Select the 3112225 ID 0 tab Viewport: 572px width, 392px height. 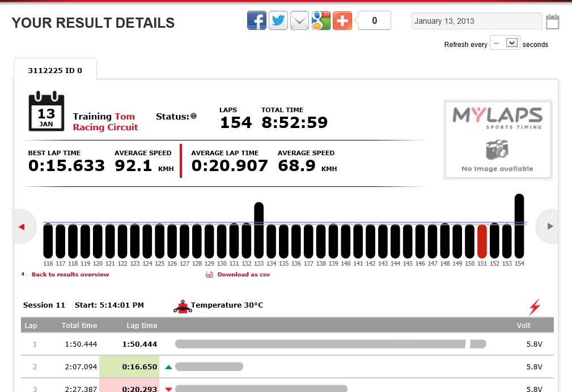[55, 71]
